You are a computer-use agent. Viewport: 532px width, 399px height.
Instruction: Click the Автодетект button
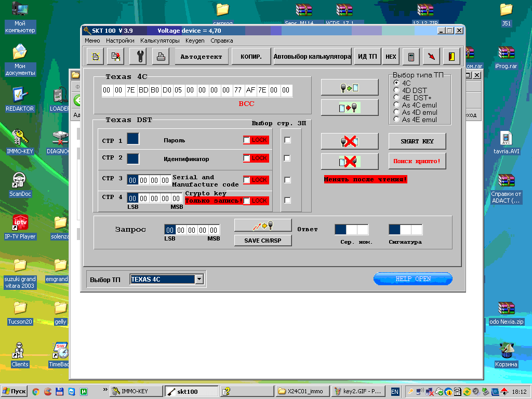click(x=201, y=56)
